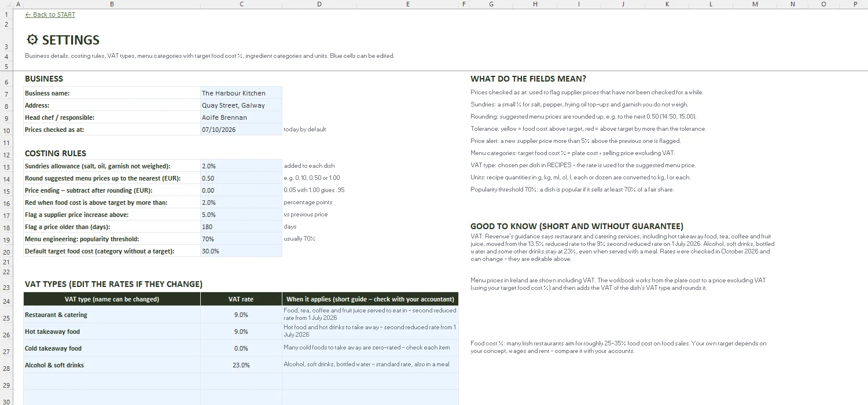
Task: Select the settings gear icon beside SETTINGS
Action: tap(32, 40)
